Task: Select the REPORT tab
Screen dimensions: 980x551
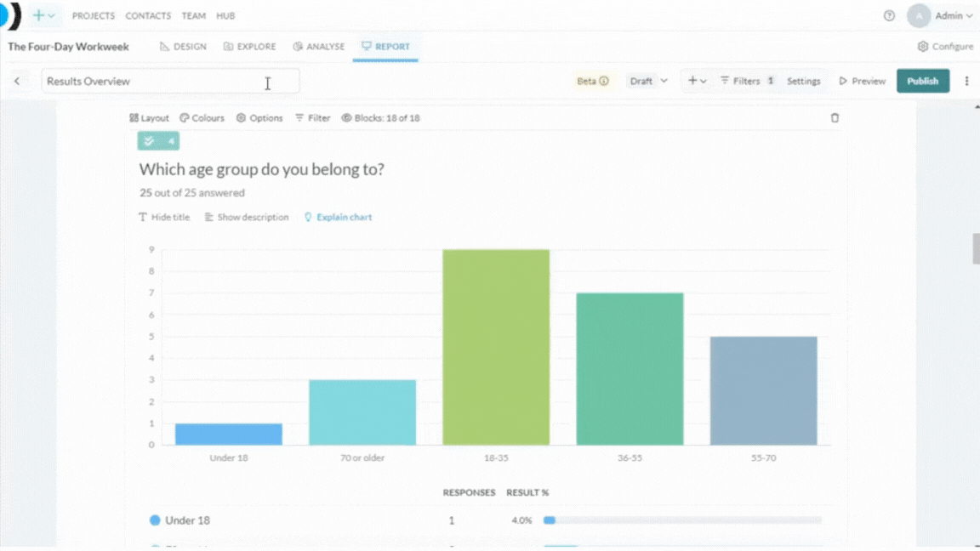Action: pyautogui.click(x=385, y=46)
